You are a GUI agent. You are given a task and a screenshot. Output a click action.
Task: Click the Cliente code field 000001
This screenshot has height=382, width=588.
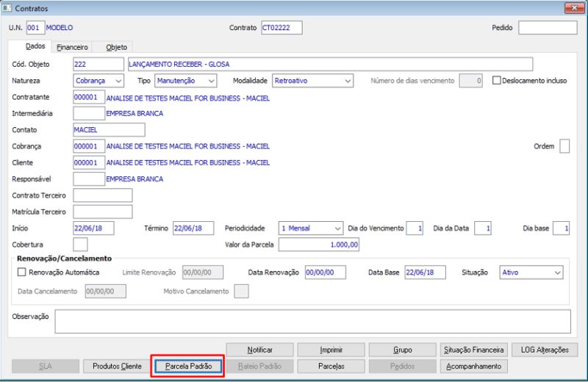pos(89,162)
